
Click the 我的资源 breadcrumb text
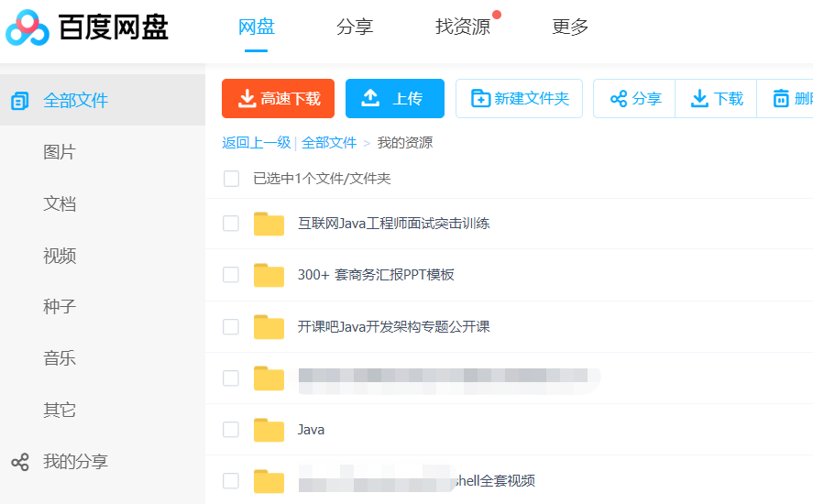coord(405,143)
